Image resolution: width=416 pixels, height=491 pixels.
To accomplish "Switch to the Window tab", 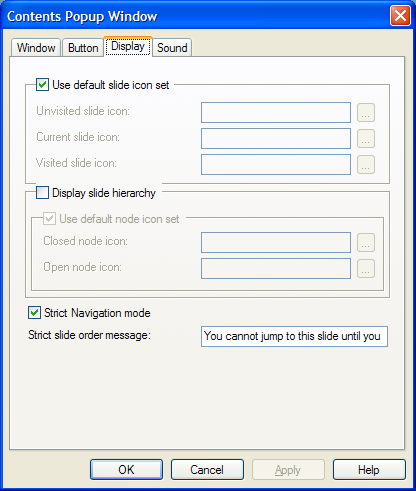I will pos(36,48).
